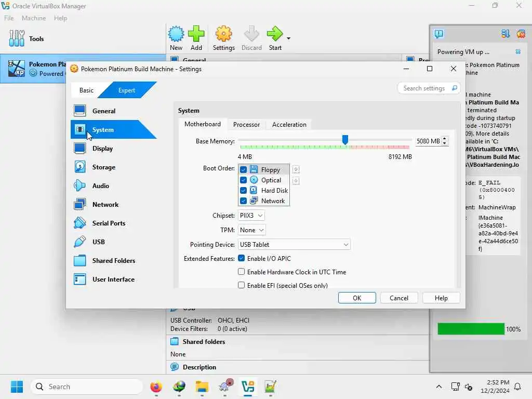532x399 pixels.
Task: Click the Add VM toolbar icon
Action: coord(196,34)
